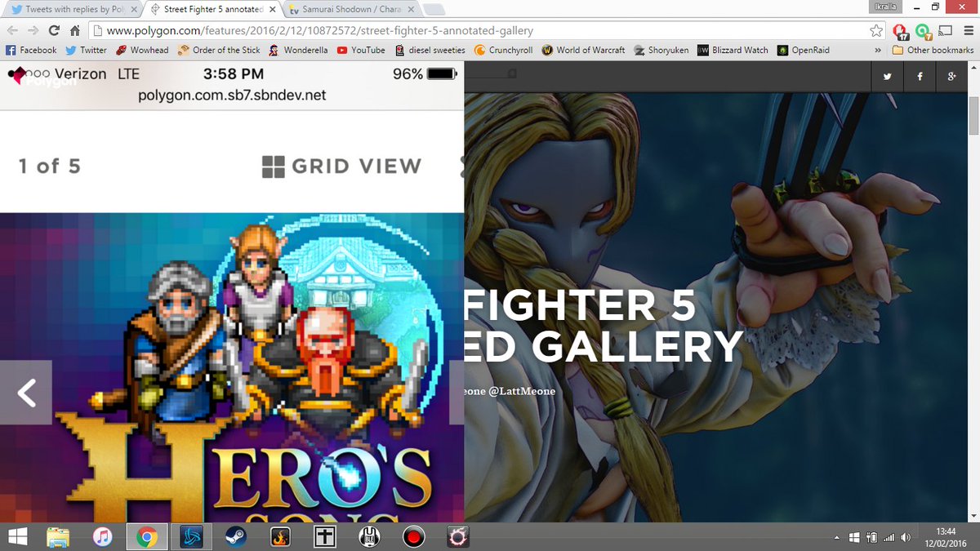
Task: Switch to Chrome in the taskbar
Action: (147, 536)
